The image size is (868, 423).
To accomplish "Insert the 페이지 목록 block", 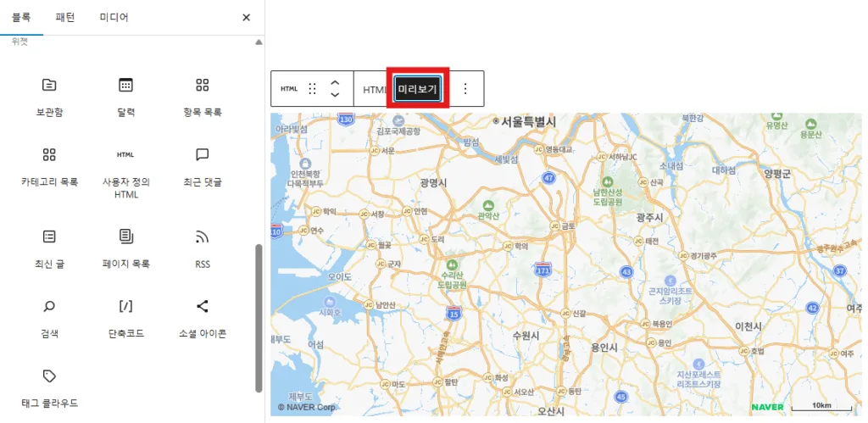I will click(126, 250).
